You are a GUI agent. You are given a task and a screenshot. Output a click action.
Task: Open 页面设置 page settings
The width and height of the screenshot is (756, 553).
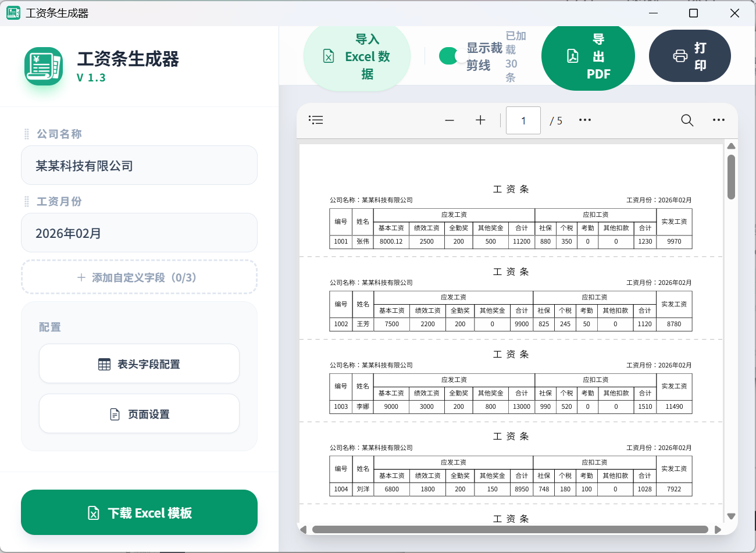(139, 414)
